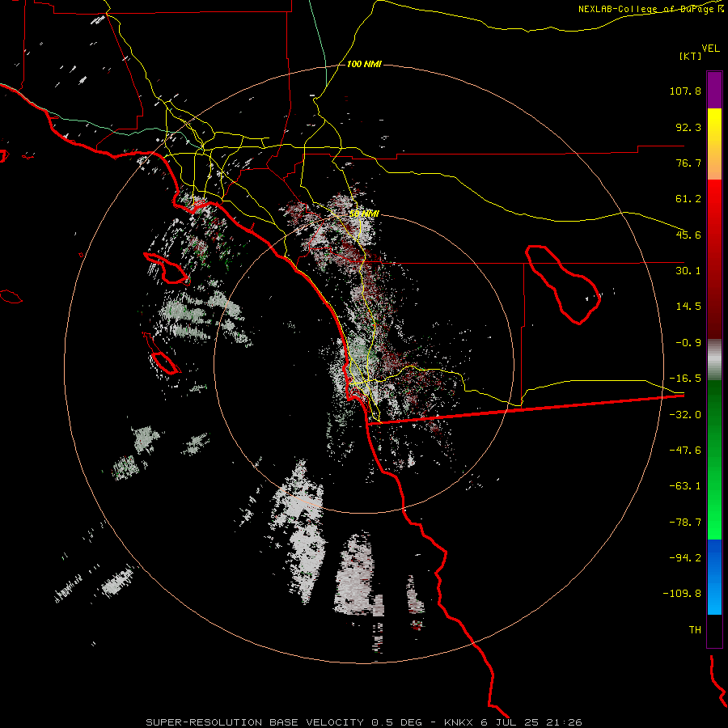Select the 45.6 velocity scale label
The height and width of the screenshot is (728, 728).
(x=688, y=235)
